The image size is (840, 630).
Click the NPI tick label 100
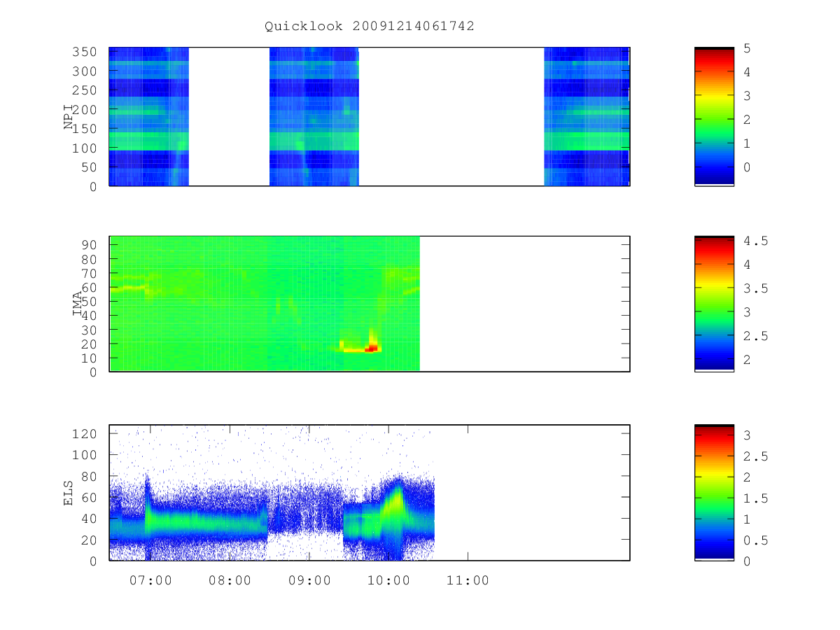click(x=85, y=148)
